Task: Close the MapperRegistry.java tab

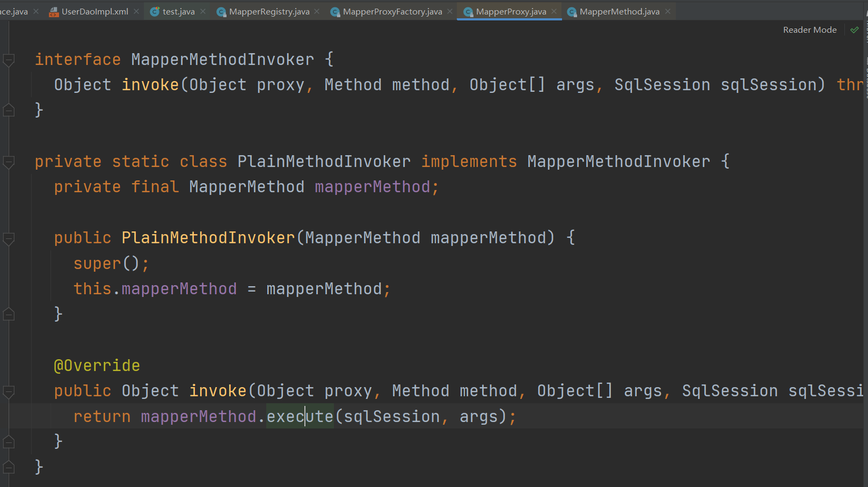Action: [x=317, y=11]
